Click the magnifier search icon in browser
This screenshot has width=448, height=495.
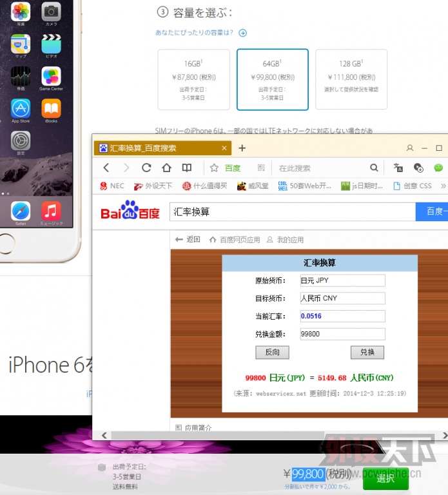click(374, 168)
